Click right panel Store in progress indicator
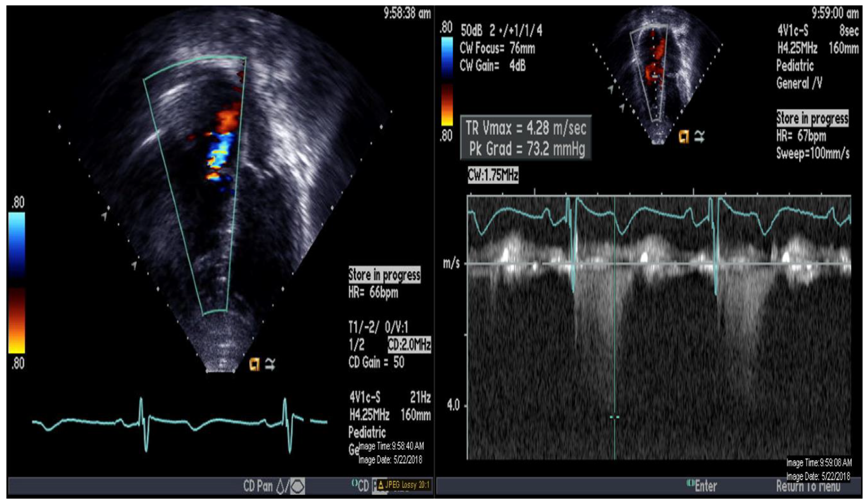 pyautogui.click(x=812, y=118)
